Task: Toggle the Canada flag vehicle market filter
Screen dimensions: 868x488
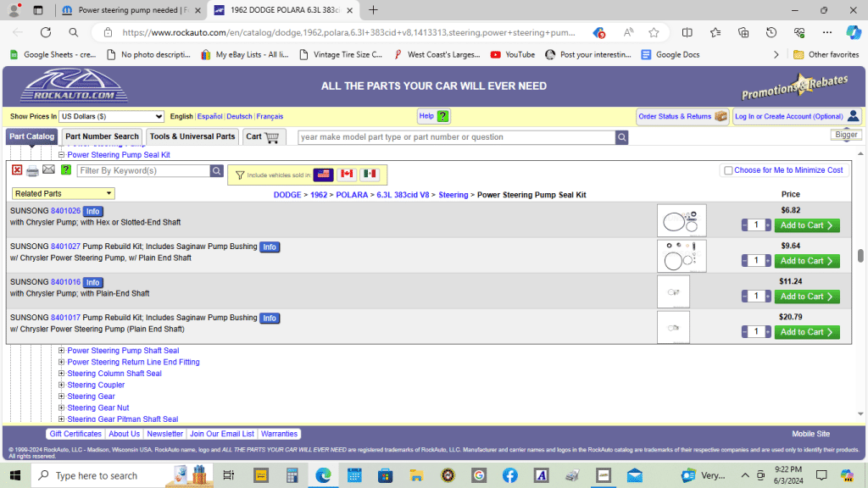Action: [x=346, y=175]
